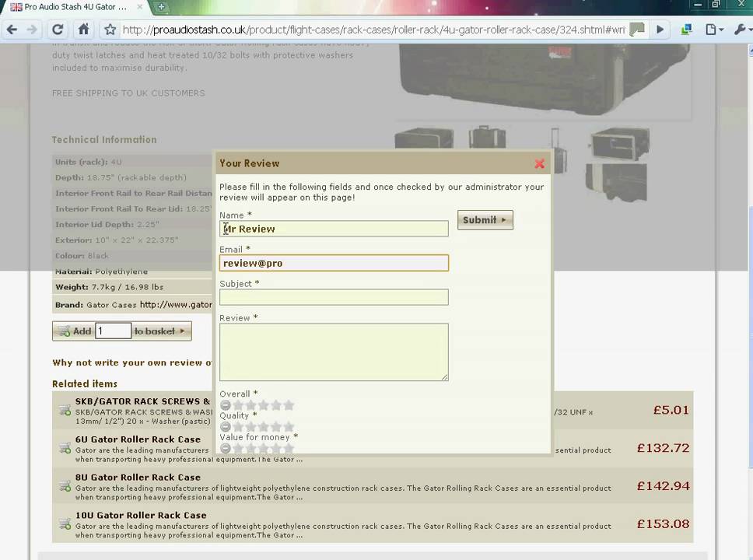Rate Value for money five stars
The height and width of the screenshot is (560, 753).
click(x=289, y=448)
